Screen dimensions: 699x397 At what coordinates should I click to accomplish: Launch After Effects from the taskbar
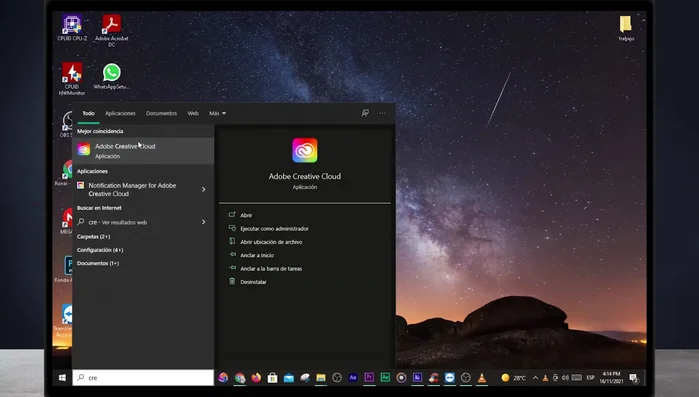coord(353,377)
